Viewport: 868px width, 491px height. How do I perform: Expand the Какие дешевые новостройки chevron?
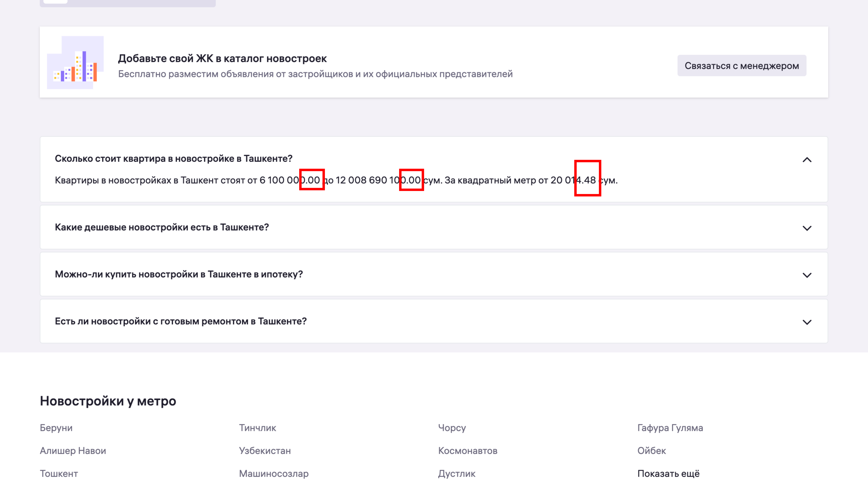tap(807, 228)
